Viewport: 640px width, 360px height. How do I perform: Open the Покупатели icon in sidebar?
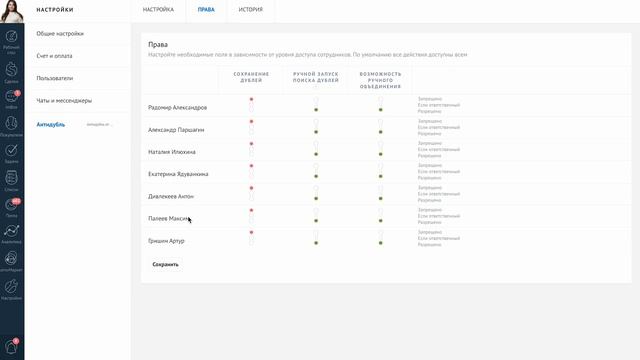11,123
